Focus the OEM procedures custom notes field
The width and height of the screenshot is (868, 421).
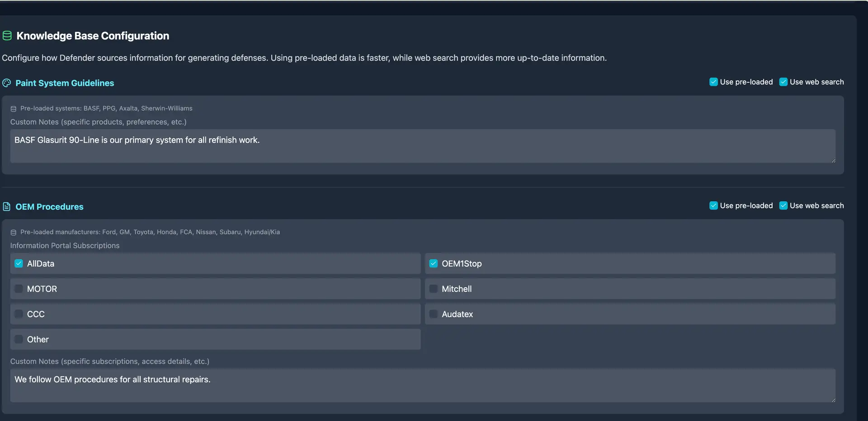(x=423, y=386)
